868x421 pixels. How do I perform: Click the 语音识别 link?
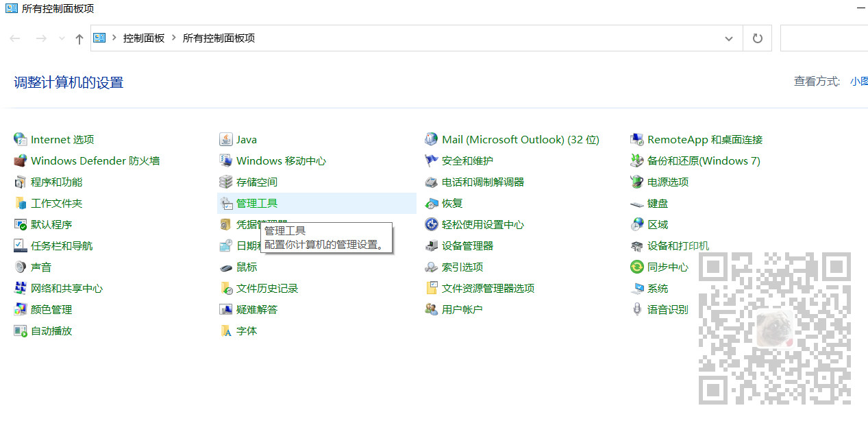point(668,309)
